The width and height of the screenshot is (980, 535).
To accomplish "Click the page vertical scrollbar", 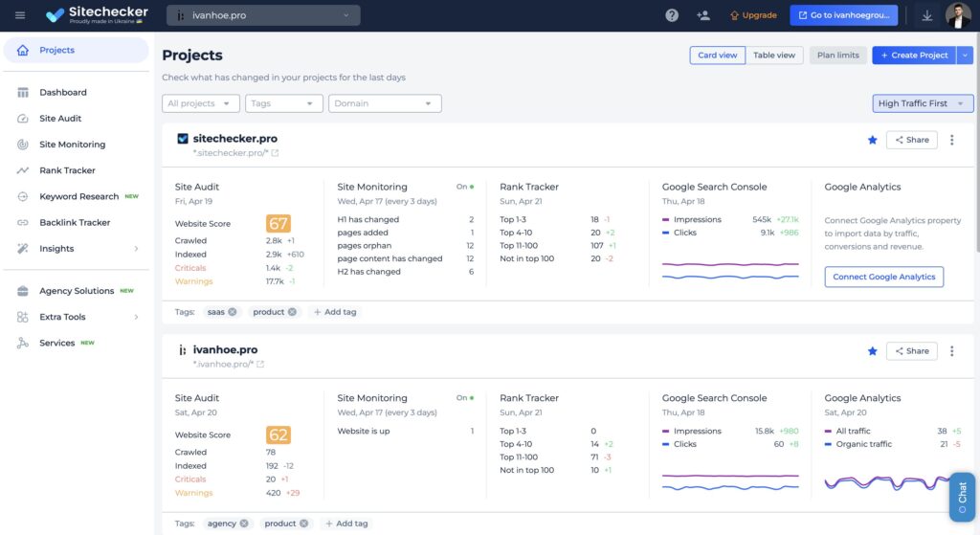I will coord(977,143).
